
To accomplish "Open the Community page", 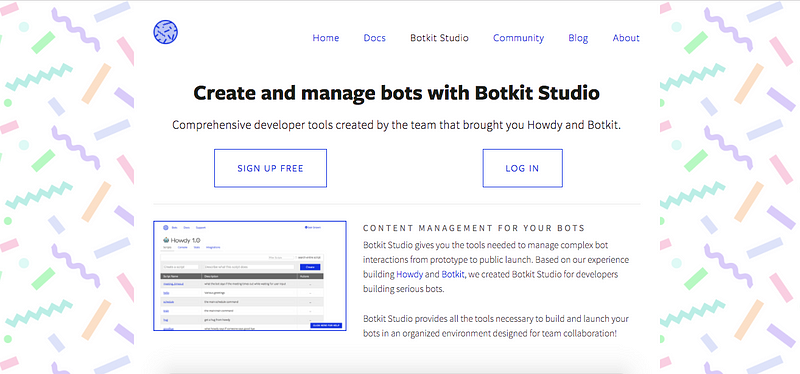I will pos(518,38).
